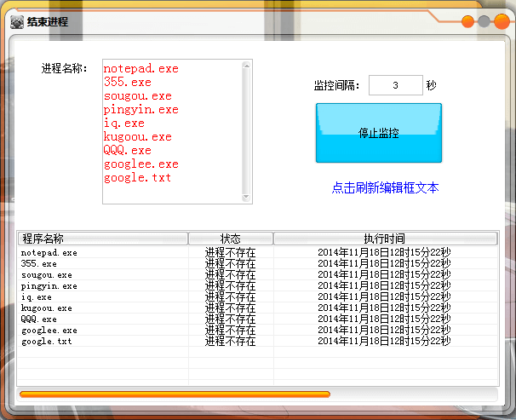Screen dimensions: 516x420
Task: Sort by the 执行时间 column header
Action: tap(384, 239)
